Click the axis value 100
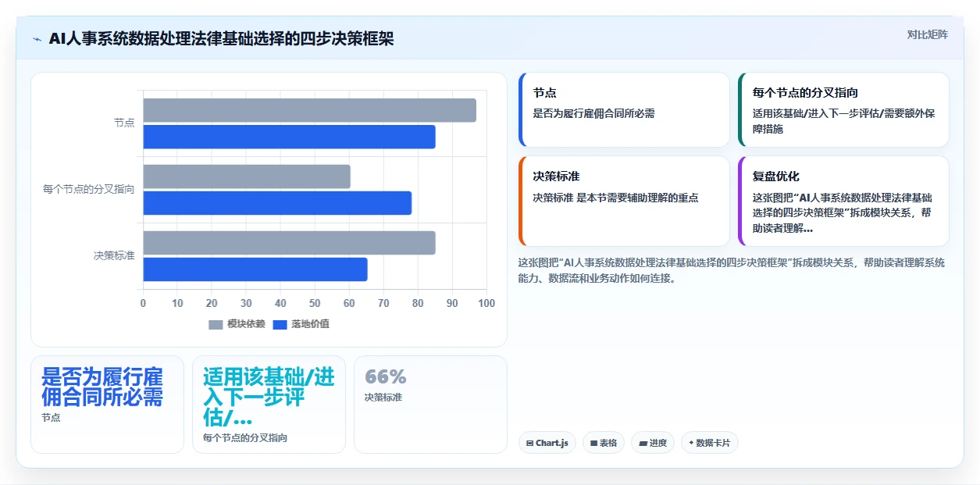This screenshot has width=980, height=485. tap(486, 303)
